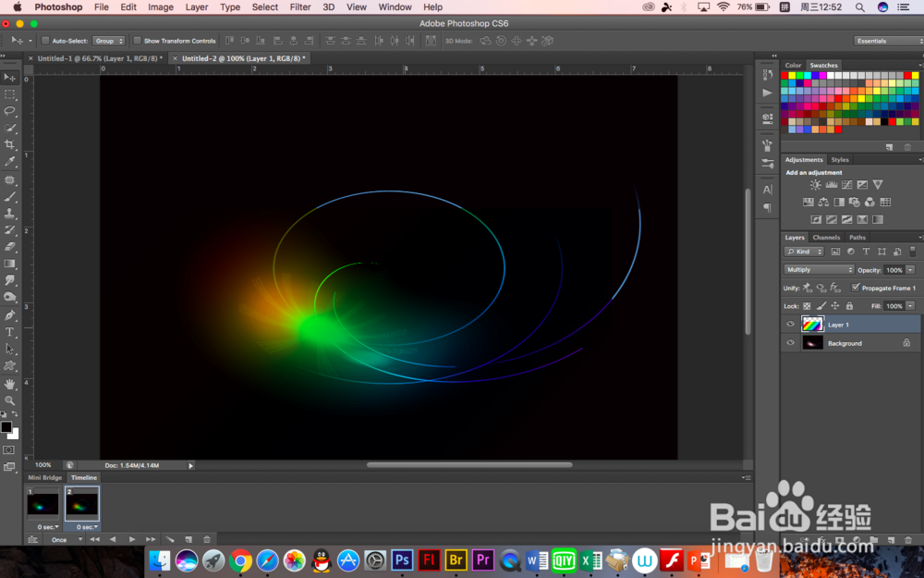Screen dimensions: 924x578
Task: Activate the Zoom tool in toolbox
Action: (10, 400)
